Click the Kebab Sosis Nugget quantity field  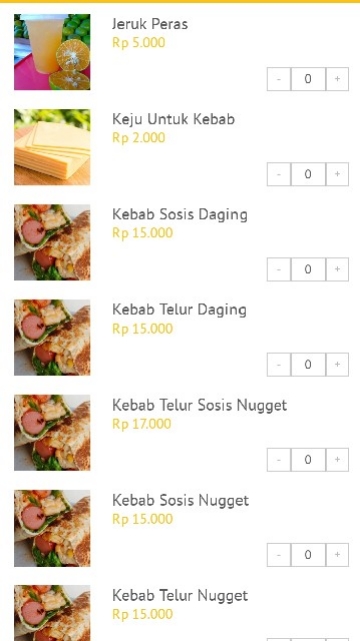pos(308,555)
